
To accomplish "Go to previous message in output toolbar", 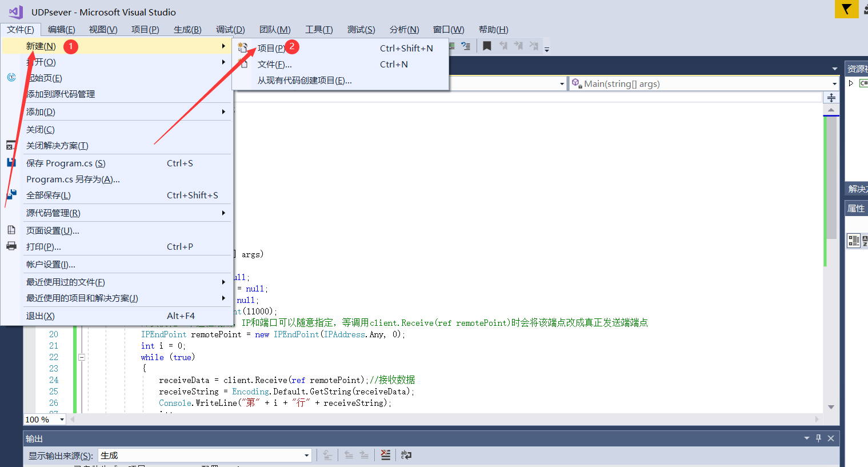I will (x=348, y=455).
